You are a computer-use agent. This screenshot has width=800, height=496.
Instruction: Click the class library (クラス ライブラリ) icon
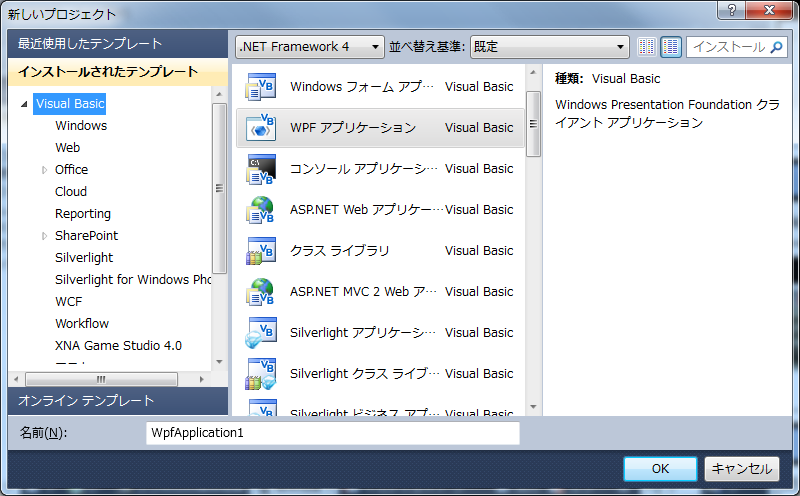[261, 251]
